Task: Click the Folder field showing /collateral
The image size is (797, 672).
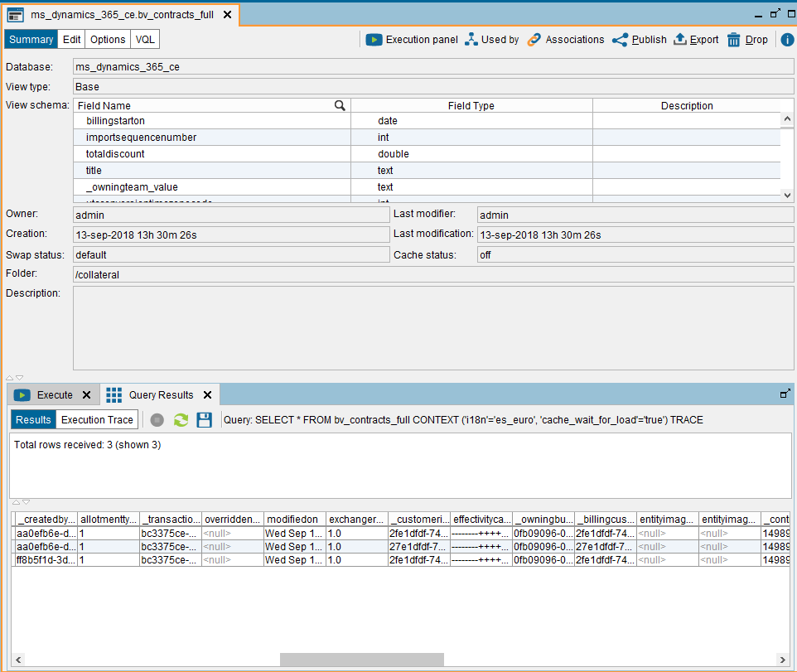Action: coord(433,274)
